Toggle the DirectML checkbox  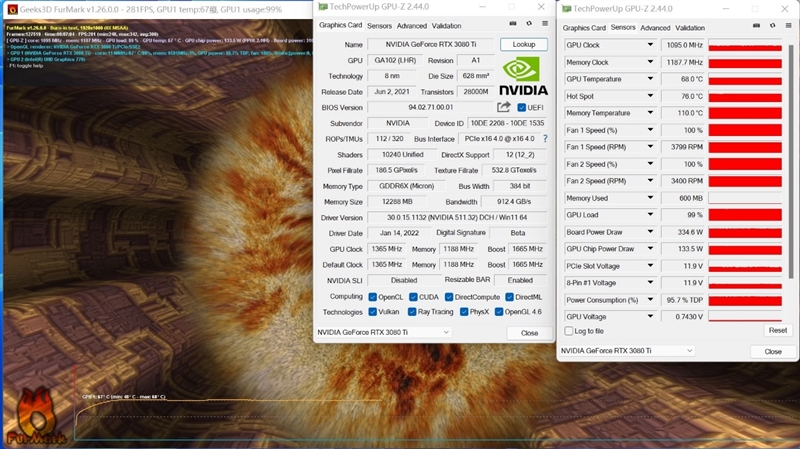[509, 297]
